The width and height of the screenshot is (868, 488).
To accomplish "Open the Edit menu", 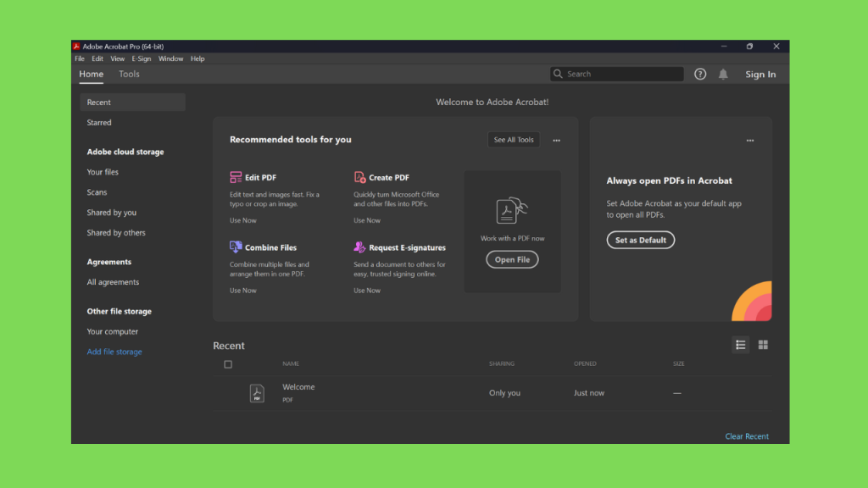I will 97,58.
